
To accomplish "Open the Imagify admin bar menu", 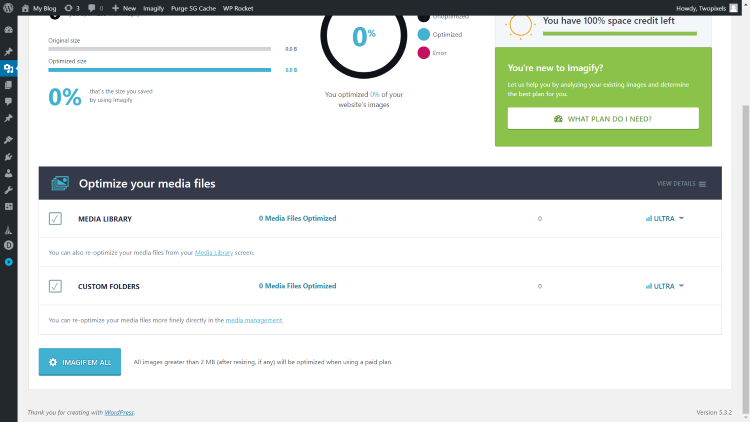I will pyautogui.click(x=154, y=8).
